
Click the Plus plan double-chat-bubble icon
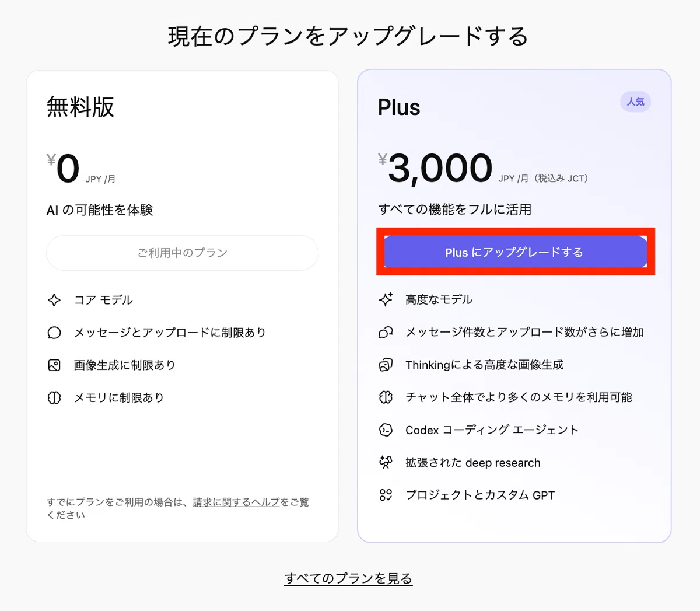tap(386, 332)
